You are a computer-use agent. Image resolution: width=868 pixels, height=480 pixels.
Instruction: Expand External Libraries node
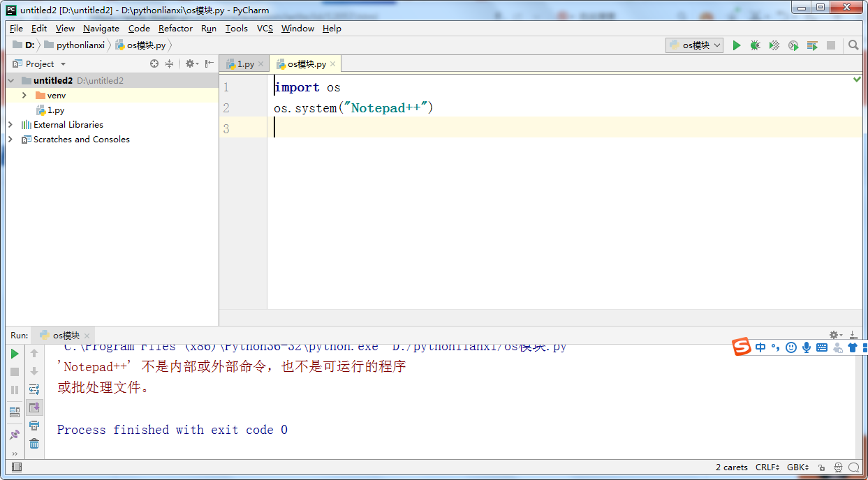tap(10, 125)
